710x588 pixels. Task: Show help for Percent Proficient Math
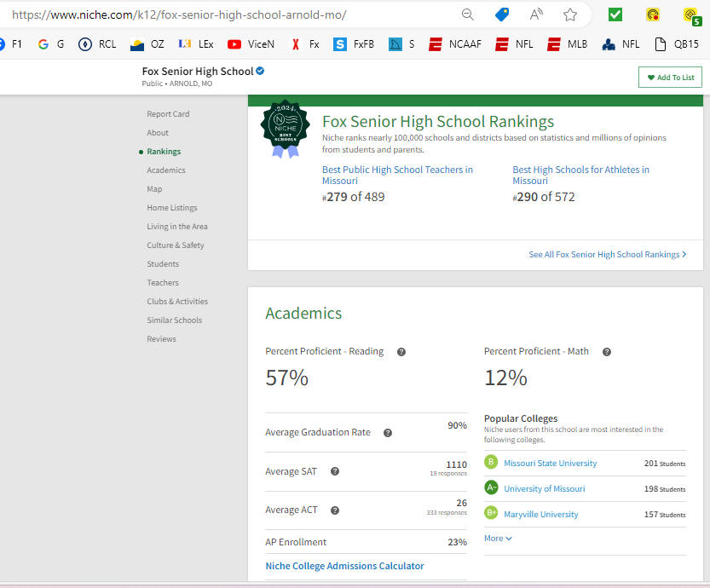click(x=607, y=352)
